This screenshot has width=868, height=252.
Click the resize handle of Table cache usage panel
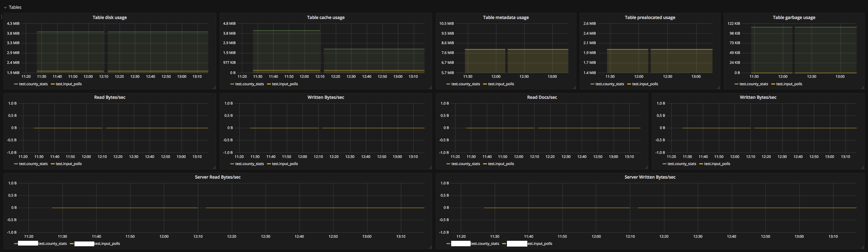pyautogui.click(x=430, y=88)
